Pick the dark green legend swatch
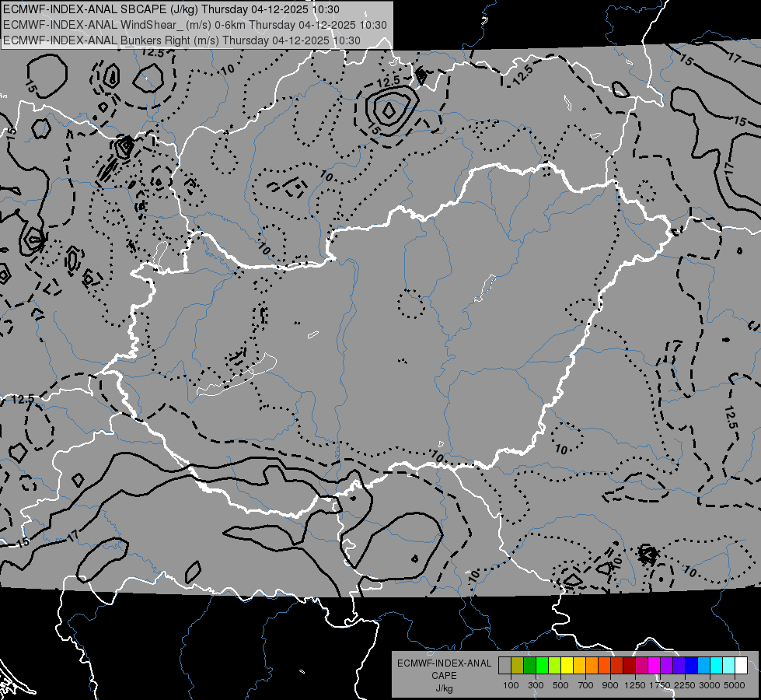Image resolution: width=761 pixels, height=700 pixels. click(x=529, y=666)
